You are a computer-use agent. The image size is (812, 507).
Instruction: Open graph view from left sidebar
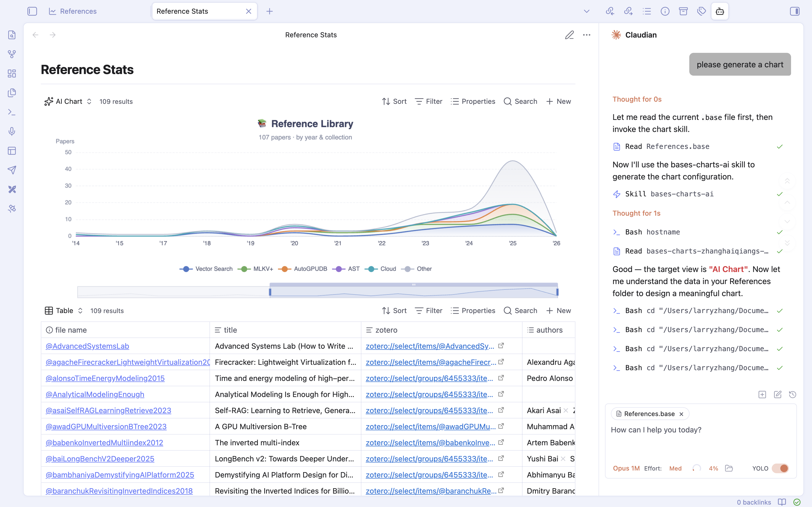click(12, 54)
